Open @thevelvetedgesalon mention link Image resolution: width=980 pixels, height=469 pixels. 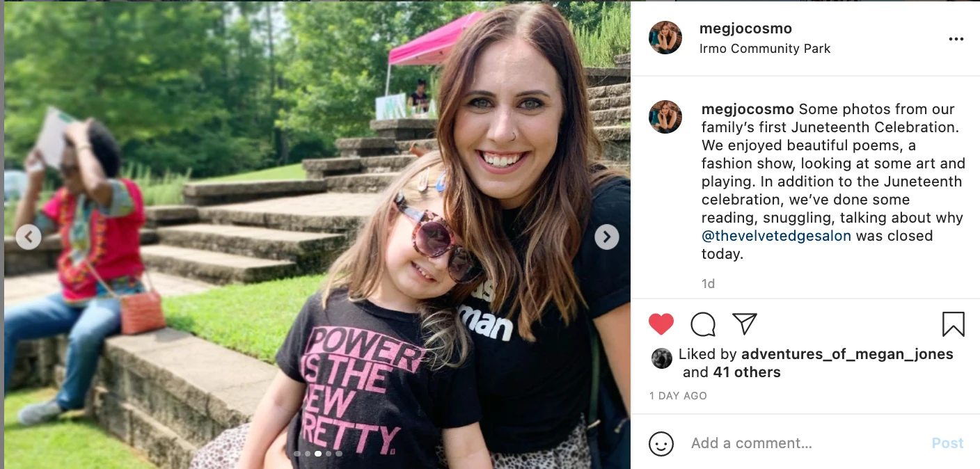776,236
